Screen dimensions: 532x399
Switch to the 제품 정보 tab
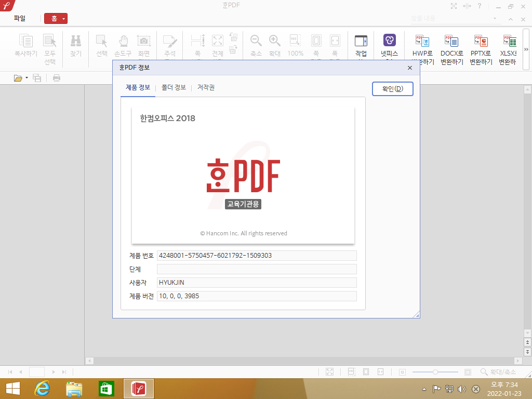pyautogui.click(x=138, y=87)
